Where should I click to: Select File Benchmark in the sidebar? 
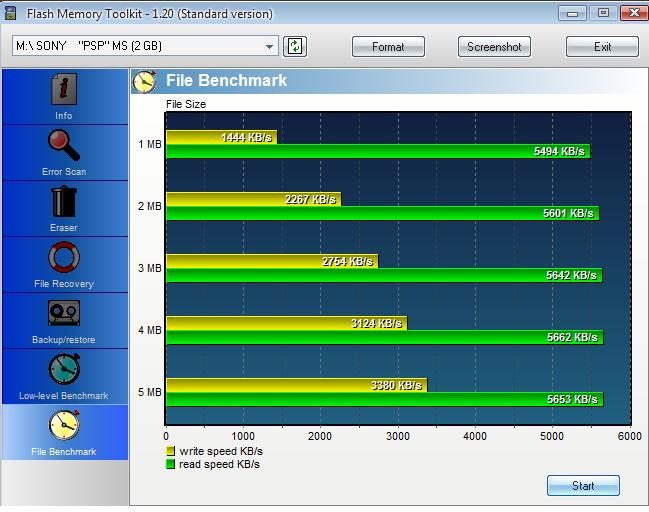(x=64, y=431)
